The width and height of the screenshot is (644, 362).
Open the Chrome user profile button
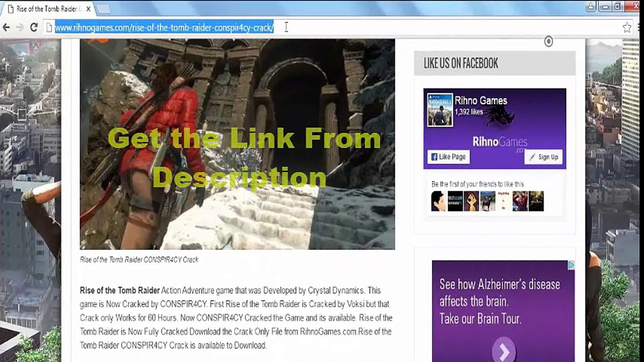point(591,7)
